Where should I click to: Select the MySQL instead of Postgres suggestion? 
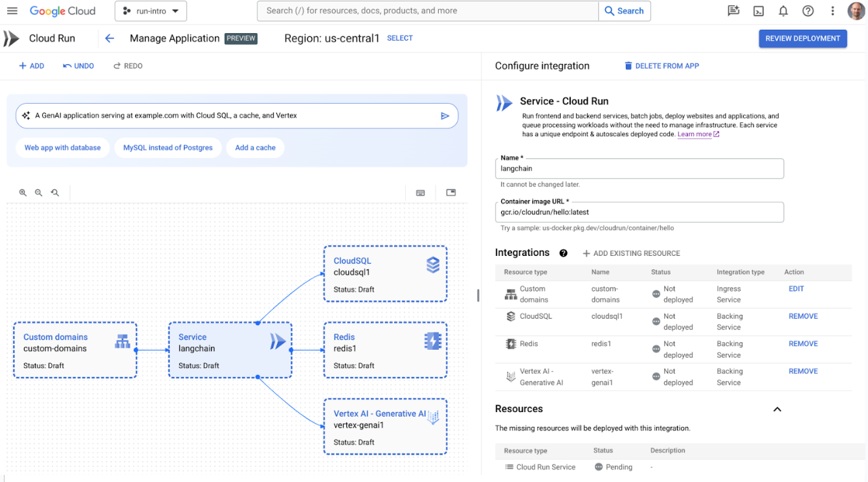click(x=168, y=148)
